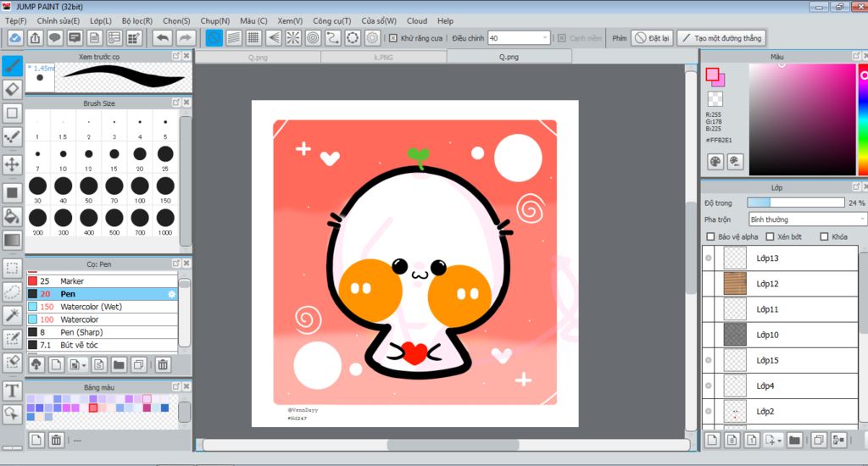The height and width of the screenshot is (466, 868).
Task: Select the Gradient tool
Action: pos(12,240)
